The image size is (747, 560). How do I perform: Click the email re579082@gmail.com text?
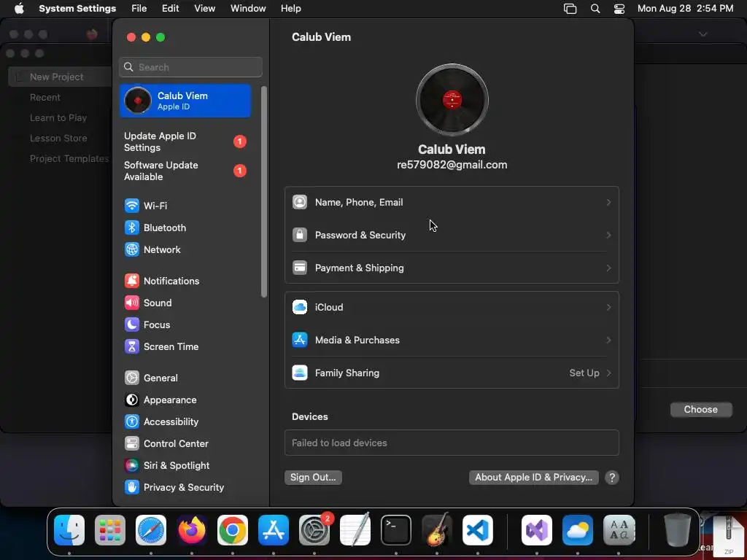point(452,165)
